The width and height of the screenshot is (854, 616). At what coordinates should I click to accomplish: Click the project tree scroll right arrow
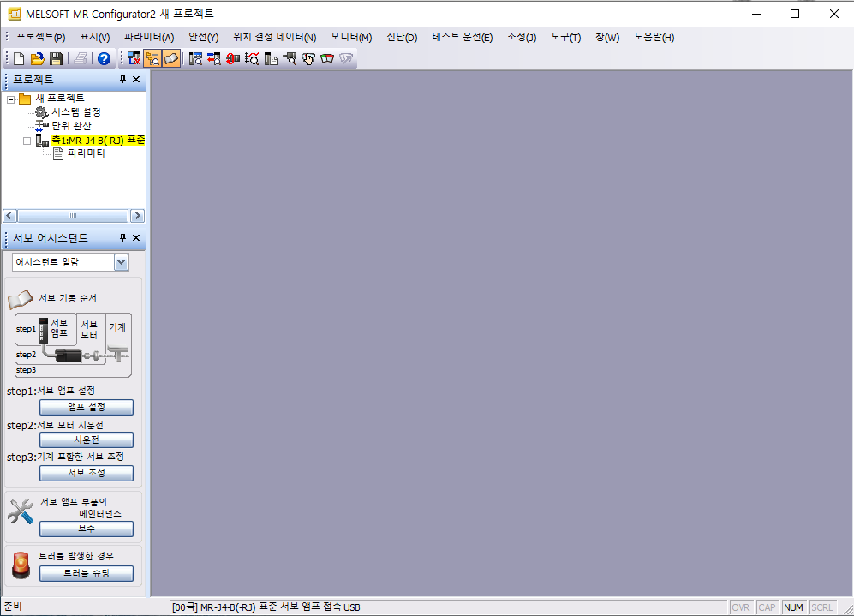(137, 216)
